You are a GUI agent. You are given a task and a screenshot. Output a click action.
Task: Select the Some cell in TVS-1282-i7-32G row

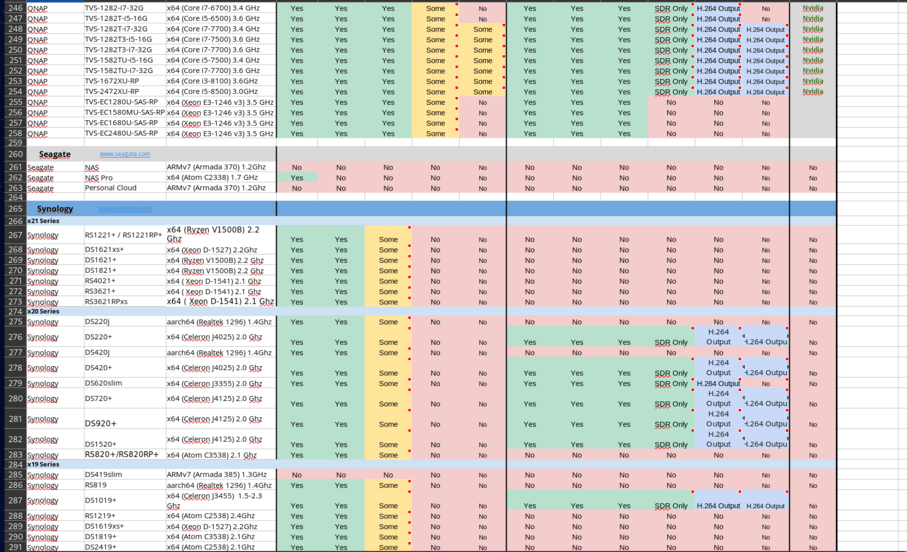tap(435, 9)
